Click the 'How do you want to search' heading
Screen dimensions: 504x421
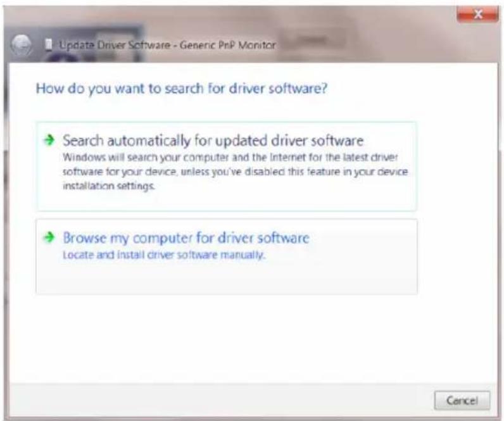click(181, 89)
